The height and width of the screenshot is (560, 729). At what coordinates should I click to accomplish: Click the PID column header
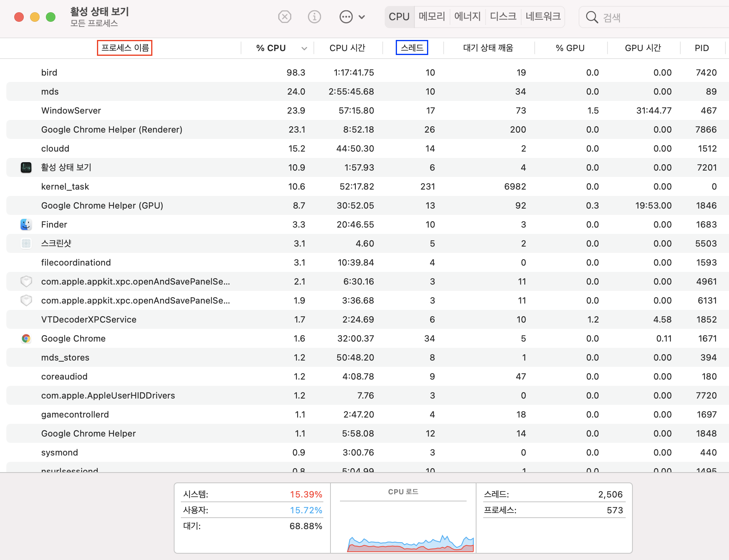[x=701, y=48]
